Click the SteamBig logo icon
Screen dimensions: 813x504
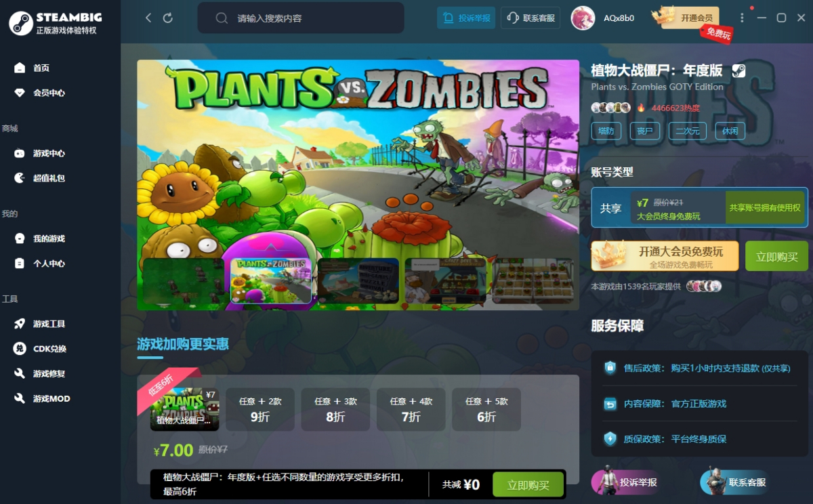pyautogui.click(x=21, y=23)
